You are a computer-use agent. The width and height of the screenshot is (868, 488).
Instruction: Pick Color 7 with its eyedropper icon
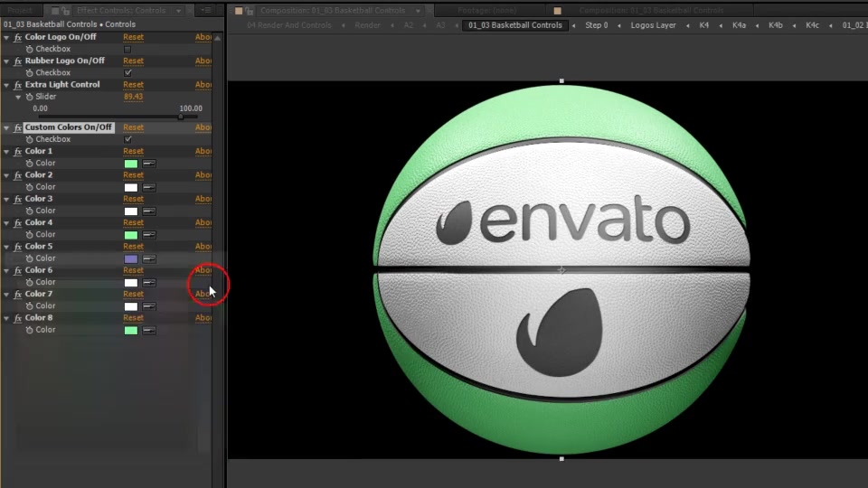pyautogui.click(x=149, y=306)
